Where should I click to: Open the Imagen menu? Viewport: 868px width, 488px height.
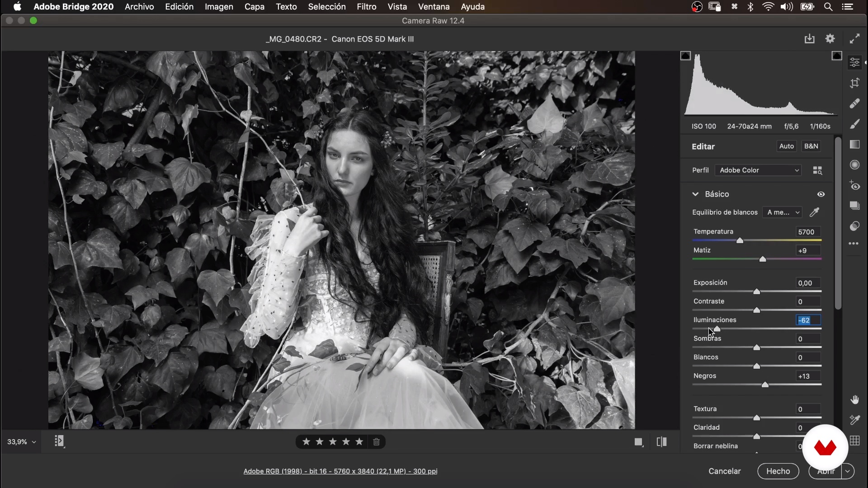219,7
